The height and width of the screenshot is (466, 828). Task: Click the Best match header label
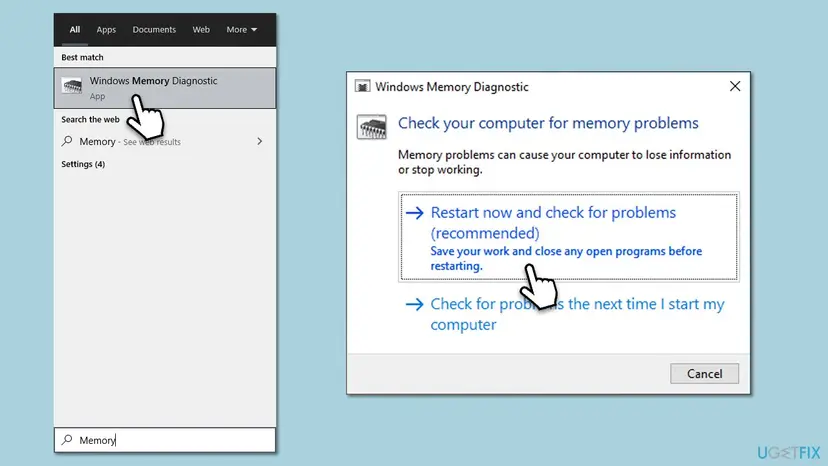[x=82, y=57]
